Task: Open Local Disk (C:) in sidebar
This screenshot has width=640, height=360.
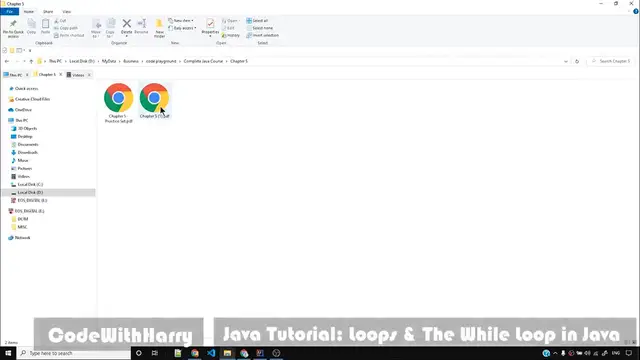Action: point(30,184)
